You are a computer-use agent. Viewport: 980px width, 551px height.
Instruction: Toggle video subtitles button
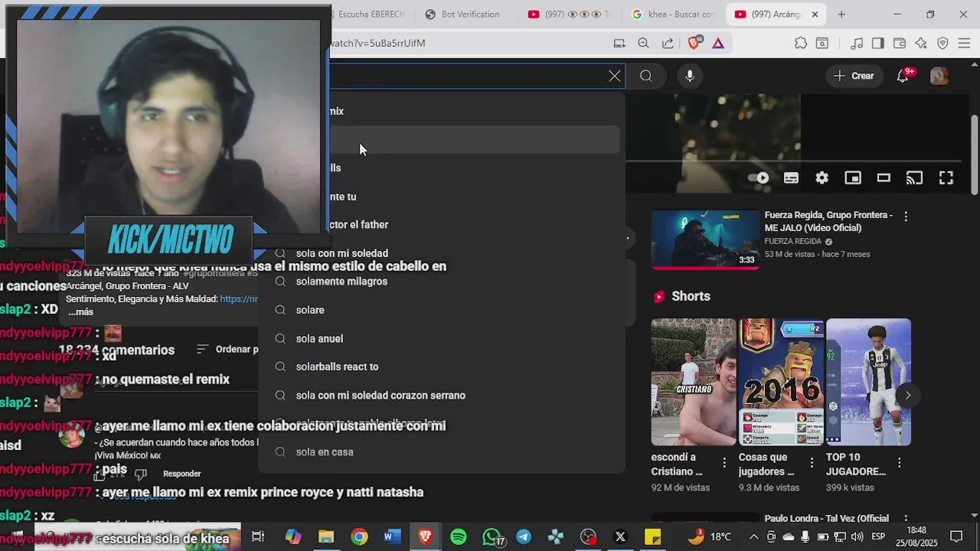coord(791,178)
